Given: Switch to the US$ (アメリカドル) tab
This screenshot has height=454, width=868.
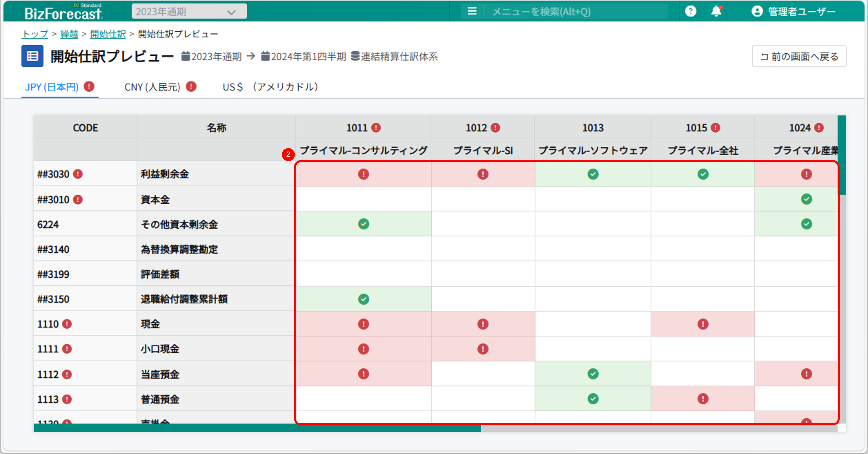Looking at the screenshot, I should coord(270,87).
